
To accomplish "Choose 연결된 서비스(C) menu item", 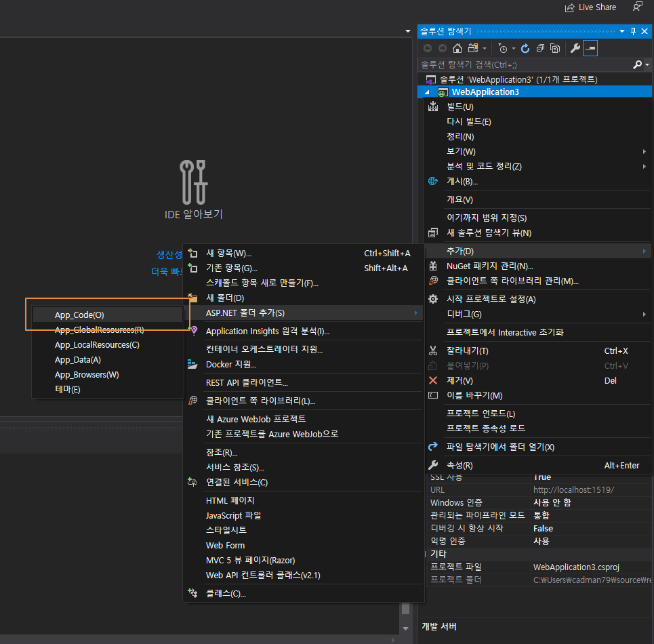I will pyautogui.click(x=303, y=483).
